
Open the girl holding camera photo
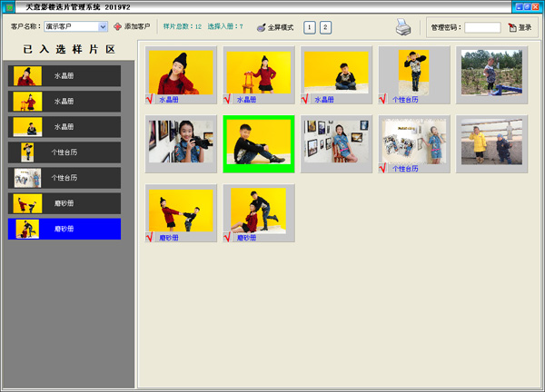(181, 142)
